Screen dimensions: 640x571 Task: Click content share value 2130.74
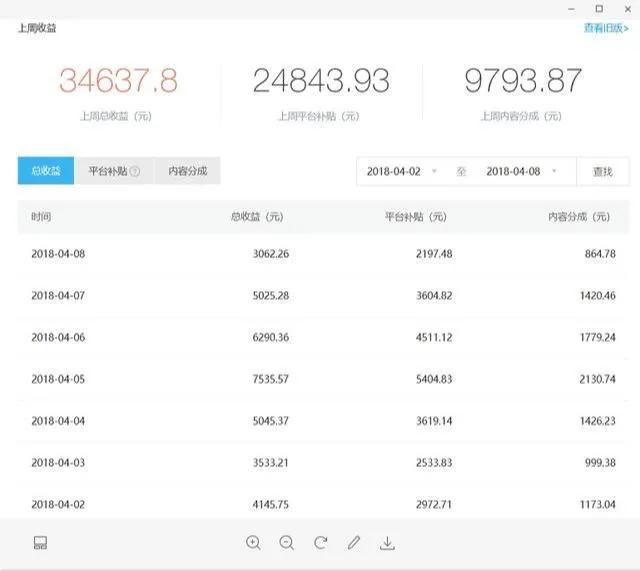pos(598,379)
